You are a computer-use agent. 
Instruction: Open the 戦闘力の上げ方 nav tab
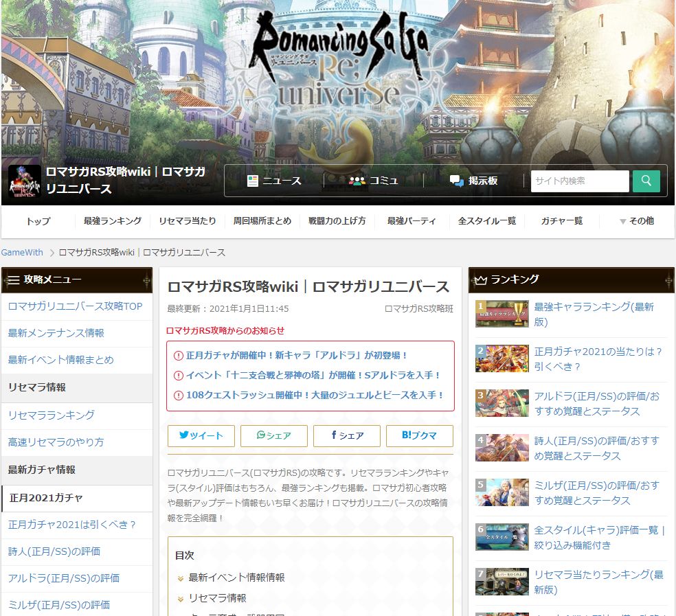click(337, 221)
